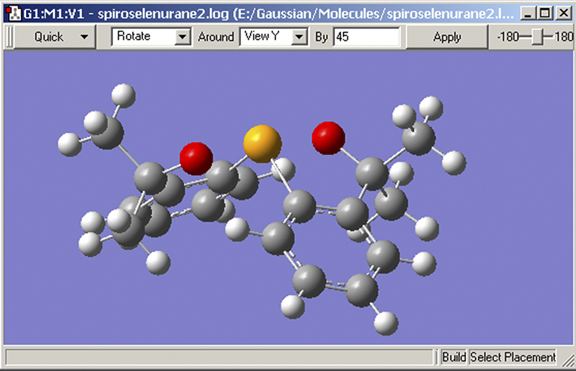576x371 pixels.
Task: Click the By angle input field
Action: tap(366, 37)
